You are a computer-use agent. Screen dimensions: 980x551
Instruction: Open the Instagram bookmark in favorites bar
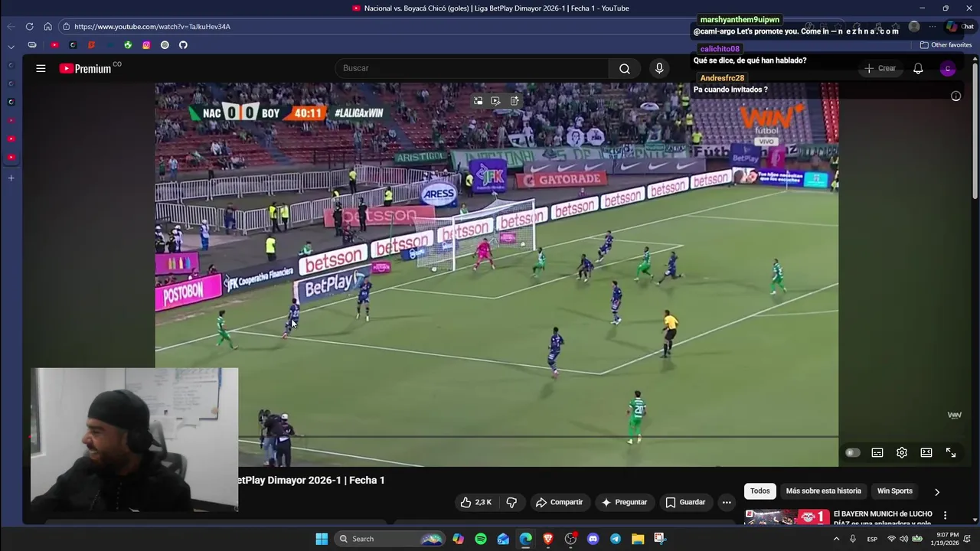[146, 45]
